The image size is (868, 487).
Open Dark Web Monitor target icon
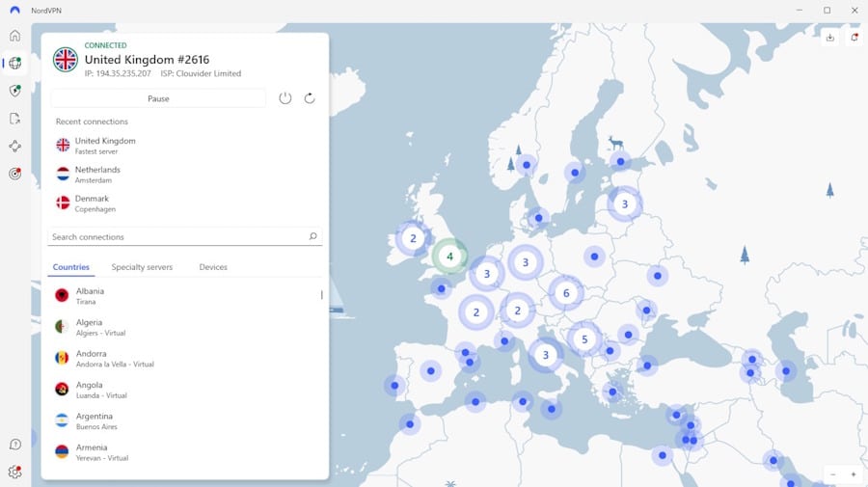point(14,174)
